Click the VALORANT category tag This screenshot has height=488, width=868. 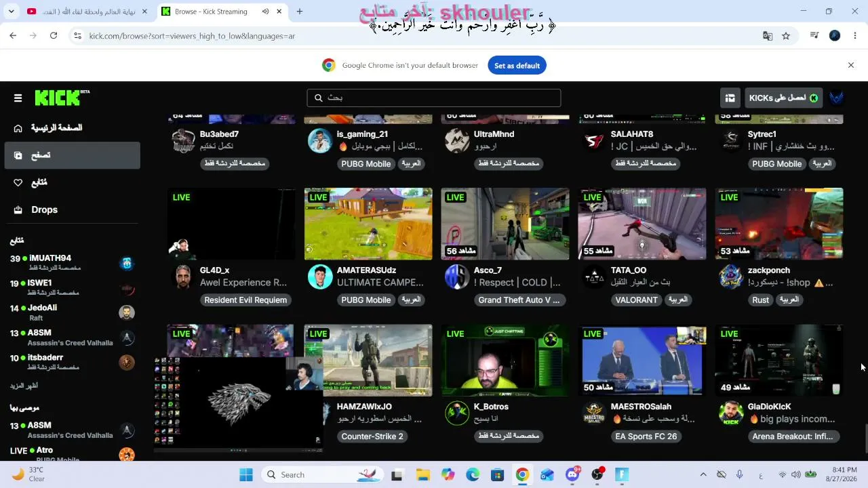[x=636, y=300]
